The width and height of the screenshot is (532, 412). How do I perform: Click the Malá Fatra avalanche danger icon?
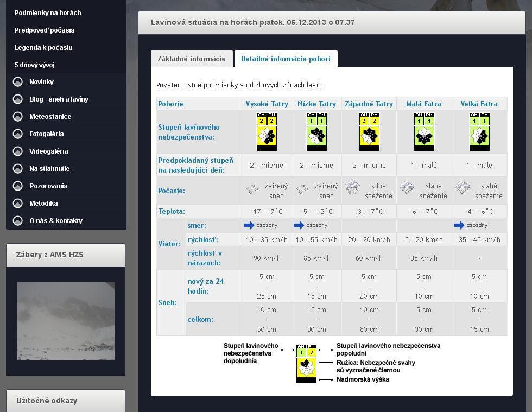click(424, 131)
